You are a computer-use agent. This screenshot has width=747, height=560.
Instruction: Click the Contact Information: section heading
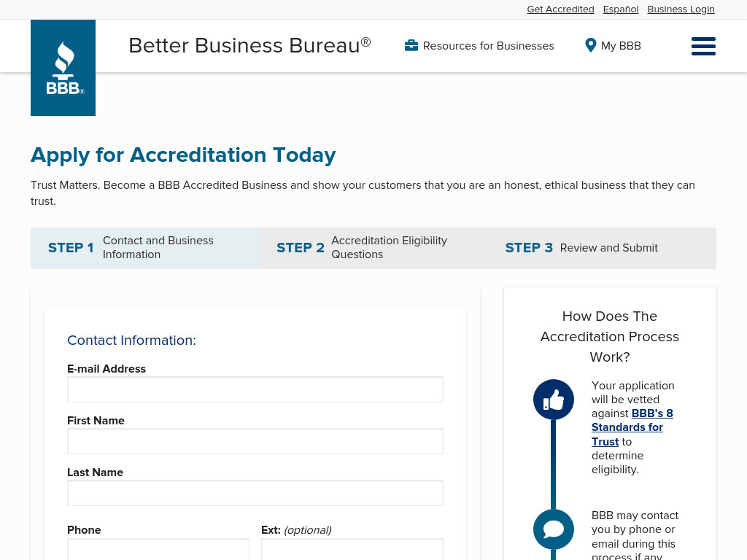[x=131, y=341]
